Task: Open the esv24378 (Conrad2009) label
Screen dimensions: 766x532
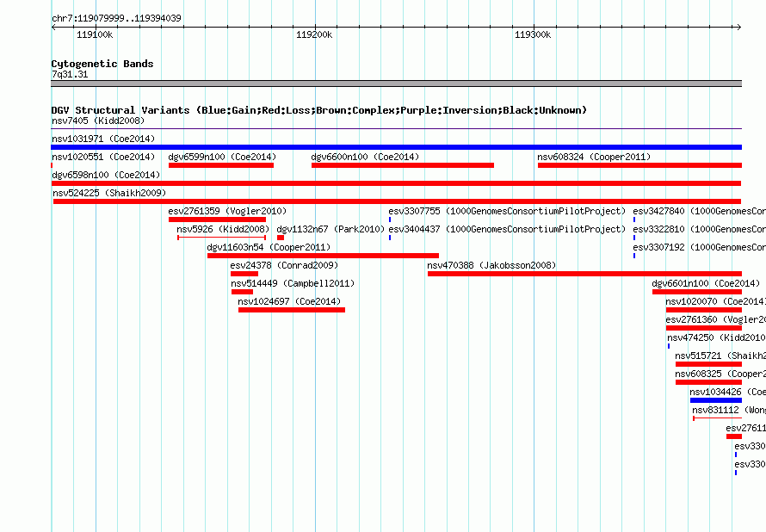Action: [x=284, y=265]
